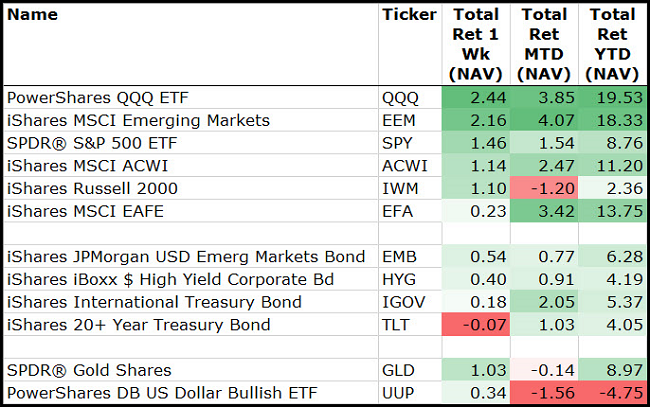Click the Ticker column header

coord(409,15)
